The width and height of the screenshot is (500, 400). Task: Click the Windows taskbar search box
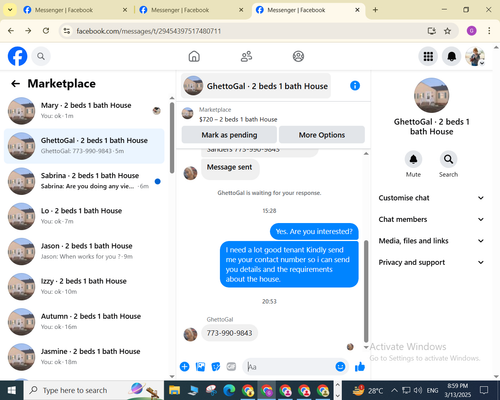pyautogui.click(x=93, y=390)
